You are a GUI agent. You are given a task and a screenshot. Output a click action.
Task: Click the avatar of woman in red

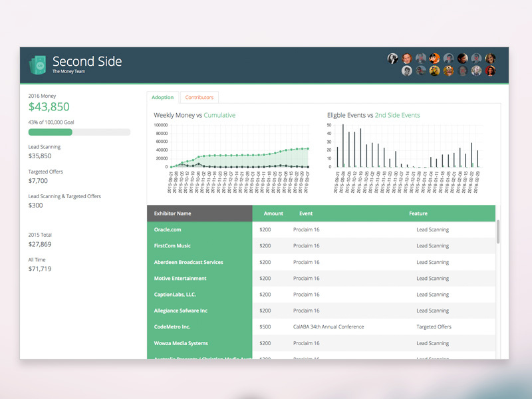490,70
